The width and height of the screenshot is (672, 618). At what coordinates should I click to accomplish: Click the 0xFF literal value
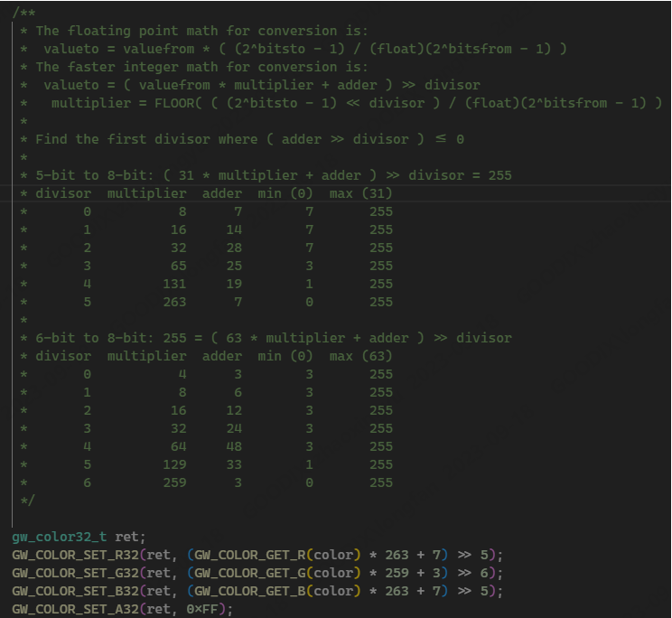coord(202,609)
